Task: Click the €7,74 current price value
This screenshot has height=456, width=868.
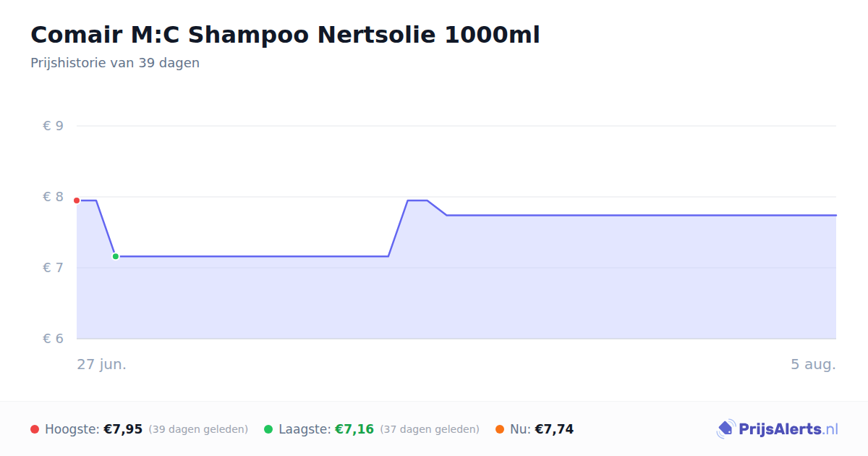Action: pos(554,429)
